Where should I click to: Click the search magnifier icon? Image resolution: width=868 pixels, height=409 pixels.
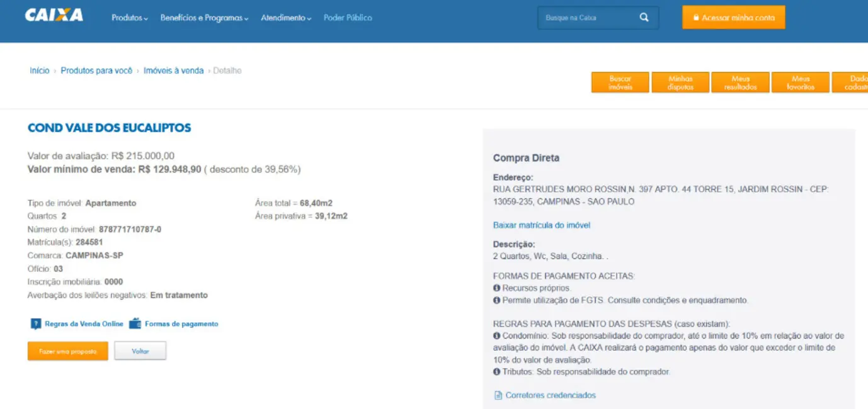(644, 18)
